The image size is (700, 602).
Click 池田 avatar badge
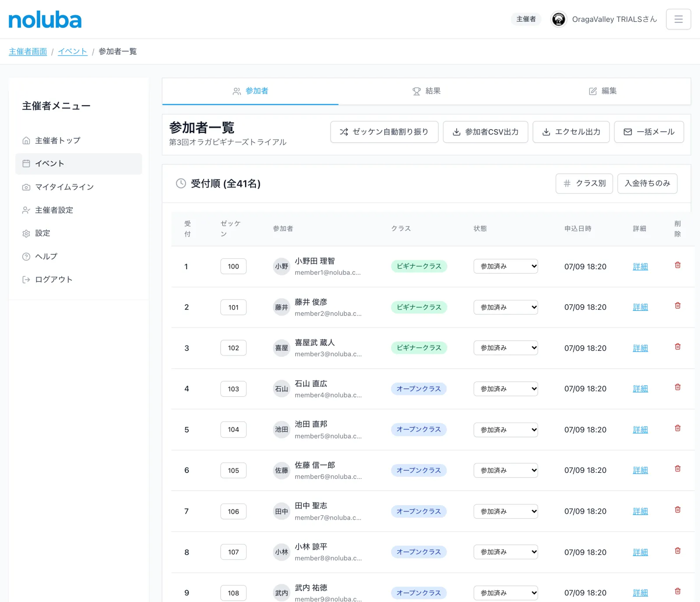[x=281, y=429]
